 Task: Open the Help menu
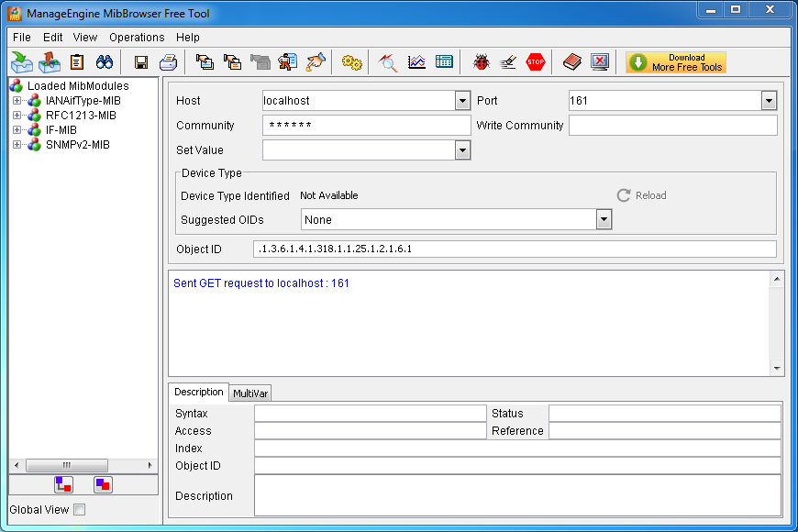(x=188, y=38)
